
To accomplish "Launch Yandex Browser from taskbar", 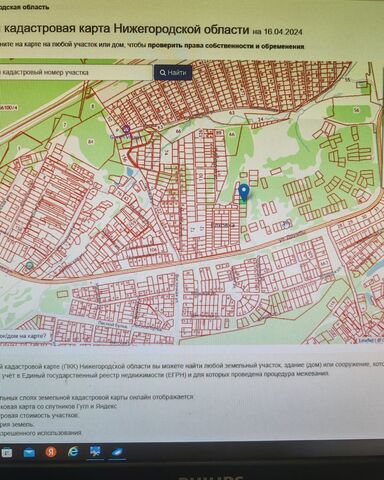I will pyautogui.click(x=51, y=452).
